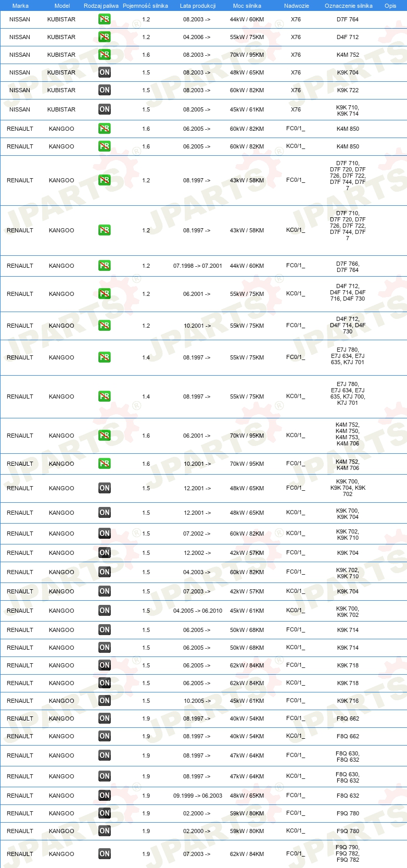This screenshot has height=868, width=407.
Task: Click the ON icon in Kangoo 50kW / 68KM KC0/1_ row
Action: click(104, 648)
